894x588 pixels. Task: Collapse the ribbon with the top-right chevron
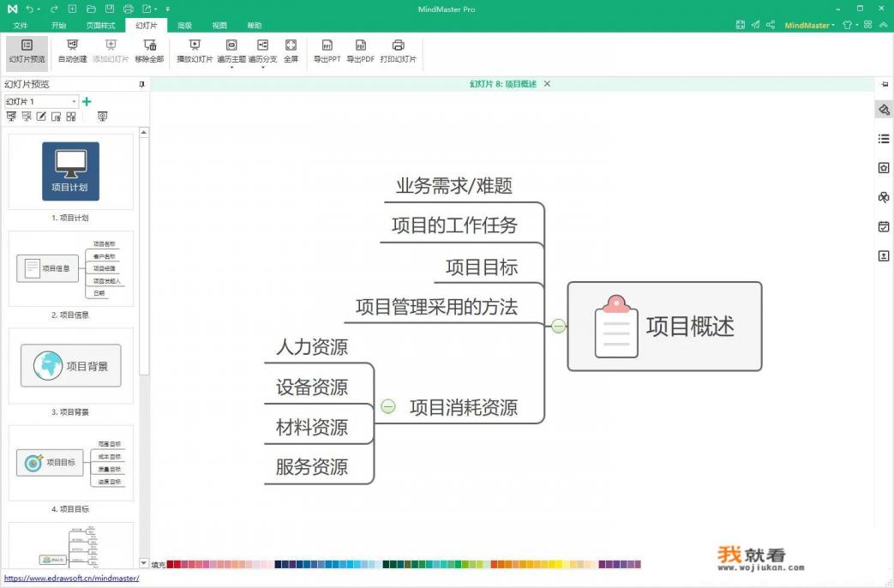[x=883, y=25]
